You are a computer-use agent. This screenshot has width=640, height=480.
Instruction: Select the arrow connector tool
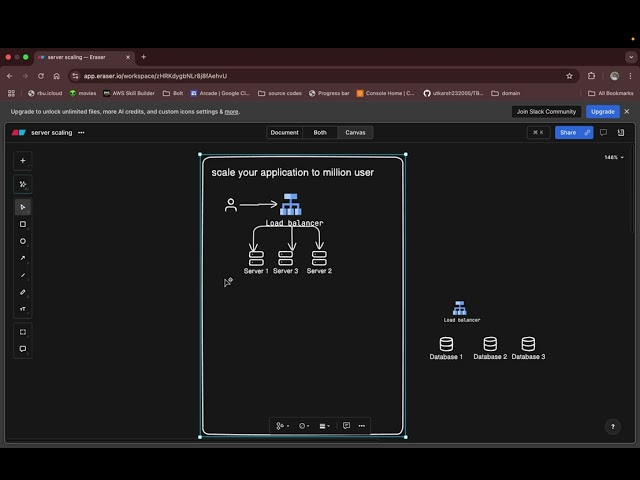(x=23, y=258)
